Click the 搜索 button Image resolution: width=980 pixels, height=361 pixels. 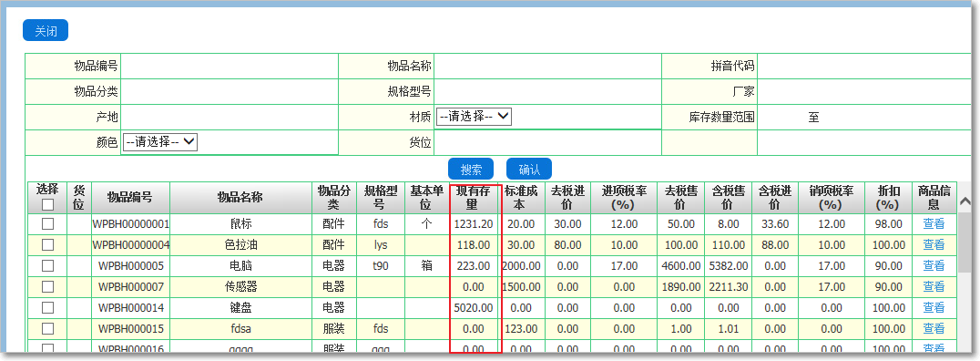click(471, 169)
